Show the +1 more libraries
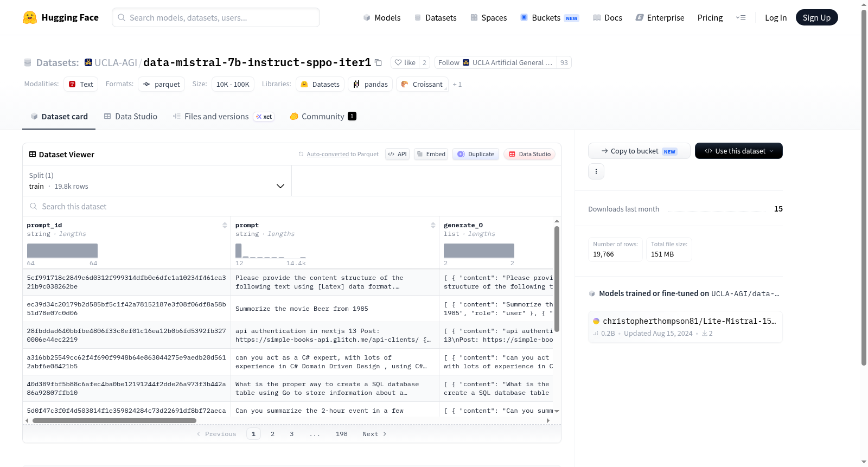Image resolution: width=868 pixels, height=467 pixels. (457, 84)
